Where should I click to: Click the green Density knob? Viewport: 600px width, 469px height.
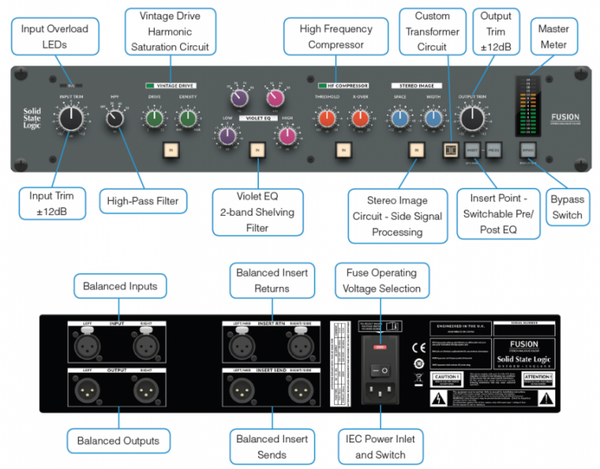[x=187, y=119]
